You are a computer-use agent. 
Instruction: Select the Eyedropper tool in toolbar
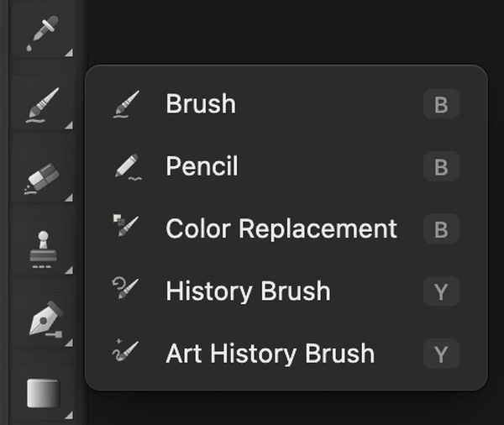tap(43, 33)
